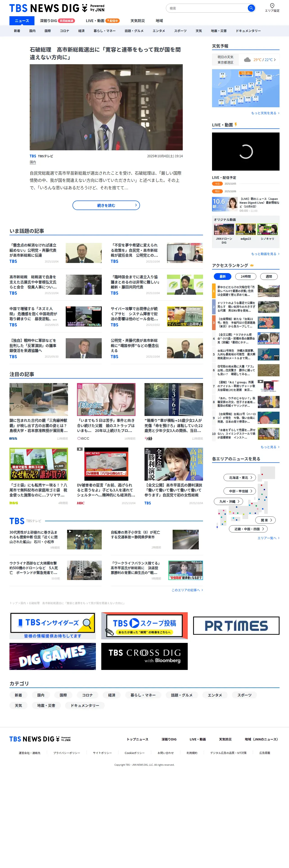Open the TBSインサイダーズ banner
Viewport: 289px width, 868px height.
52,625
